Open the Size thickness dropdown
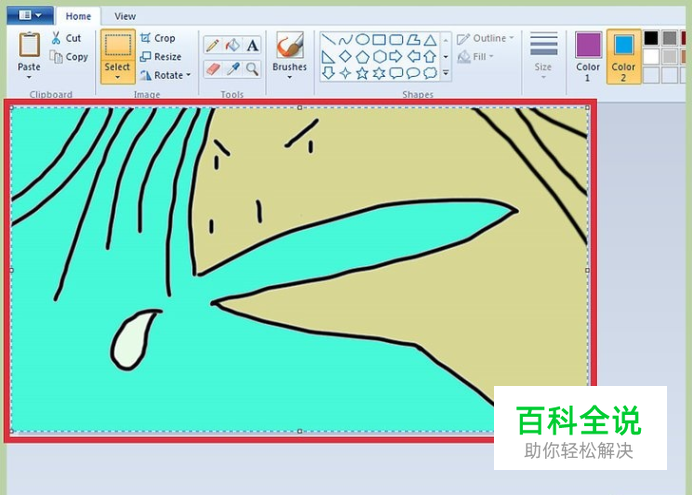692x495 pixels. [543, 56]
